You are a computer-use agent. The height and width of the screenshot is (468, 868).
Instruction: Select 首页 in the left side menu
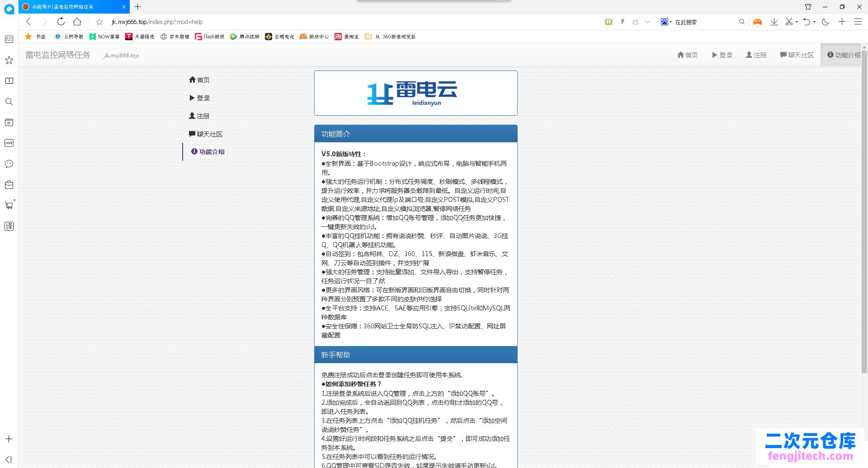click(199, 80)
